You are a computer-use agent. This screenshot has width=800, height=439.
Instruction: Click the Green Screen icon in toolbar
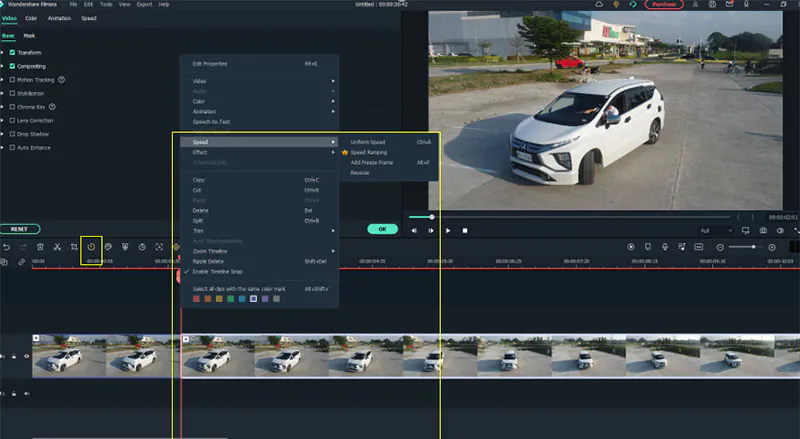(125, 247)
